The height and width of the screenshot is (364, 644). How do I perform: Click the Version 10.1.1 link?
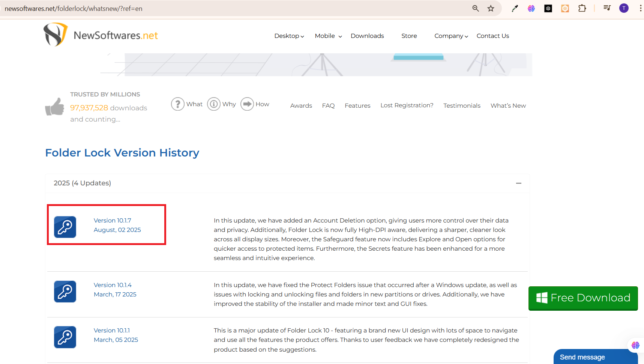pos(112,331)
